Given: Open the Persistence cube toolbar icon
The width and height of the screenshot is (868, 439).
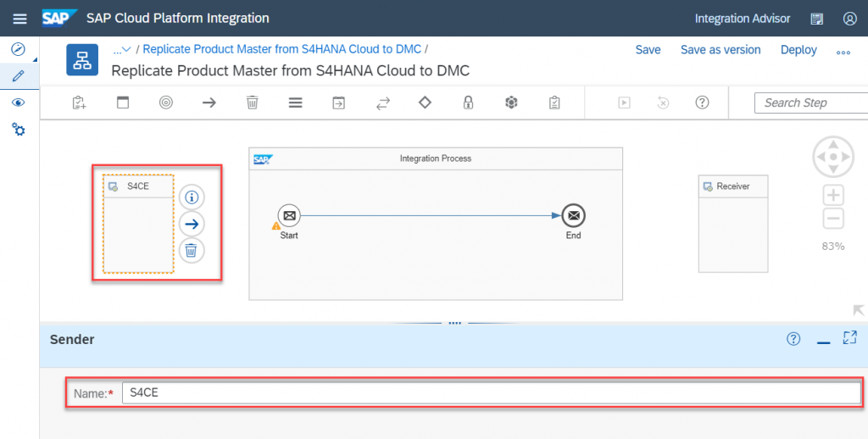Looking at the screenshot, I should (x=511, y=103).
